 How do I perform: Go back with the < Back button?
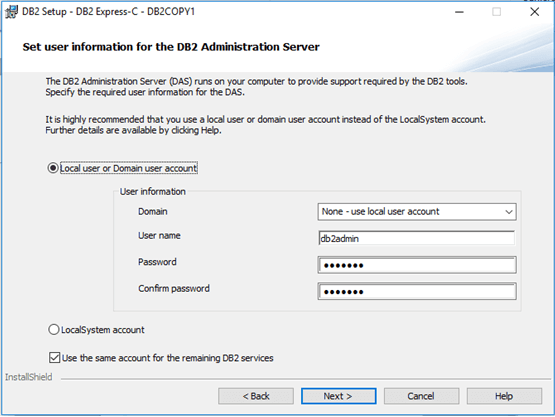coord(256,396)
